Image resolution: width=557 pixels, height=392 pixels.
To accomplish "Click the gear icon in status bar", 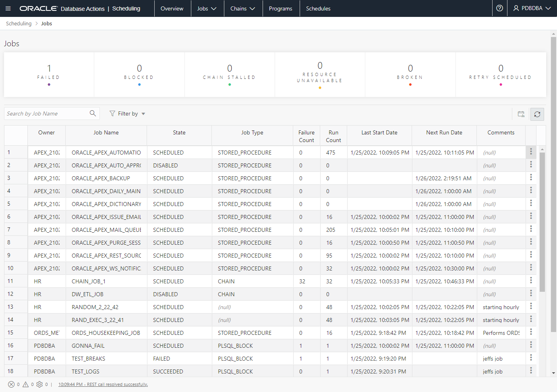I will click(x=39, y=384).
